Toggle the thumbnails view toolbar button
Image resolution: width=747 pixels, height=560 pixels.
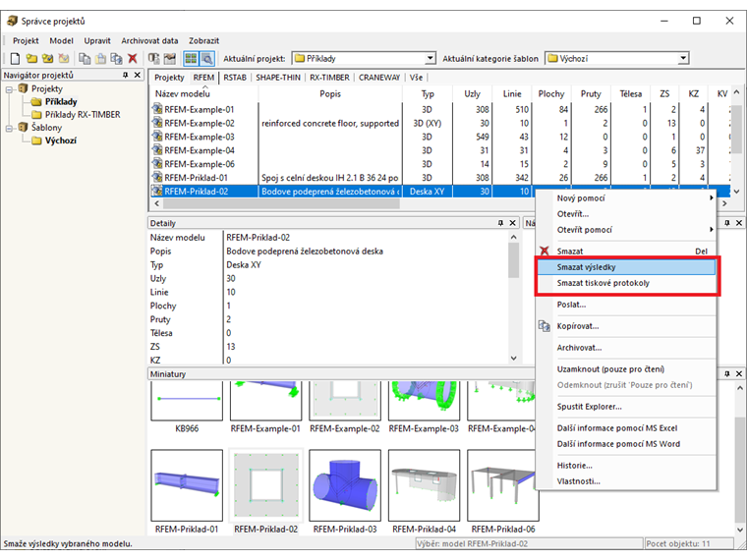(x=191, y=59)
